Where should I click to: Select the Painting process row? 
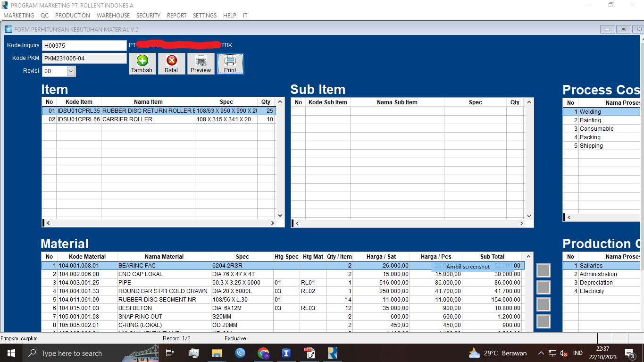point(590,120)
